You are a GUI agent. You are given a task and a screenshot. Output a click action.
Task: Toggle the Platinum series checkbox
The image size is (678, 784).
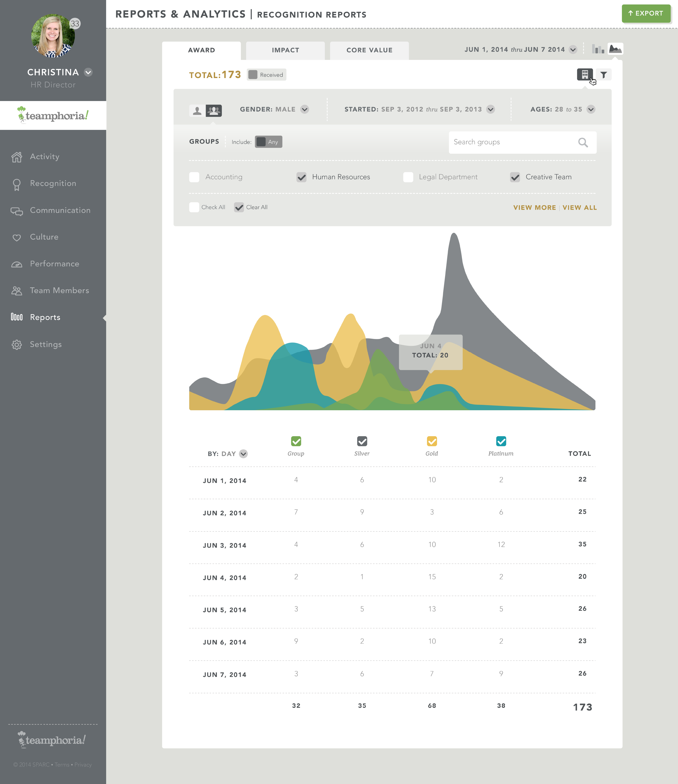501,441
